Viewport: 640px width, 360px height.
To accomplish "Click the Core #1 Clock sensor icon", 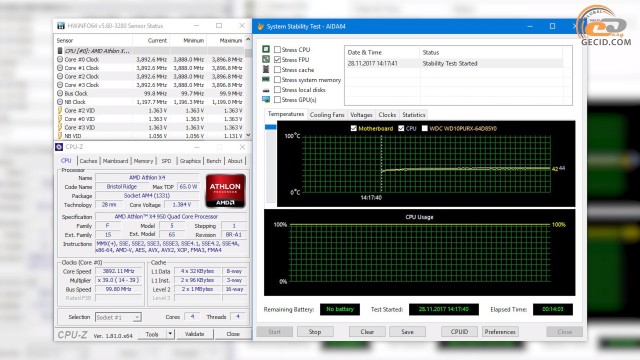I will (x=60, y=68).
